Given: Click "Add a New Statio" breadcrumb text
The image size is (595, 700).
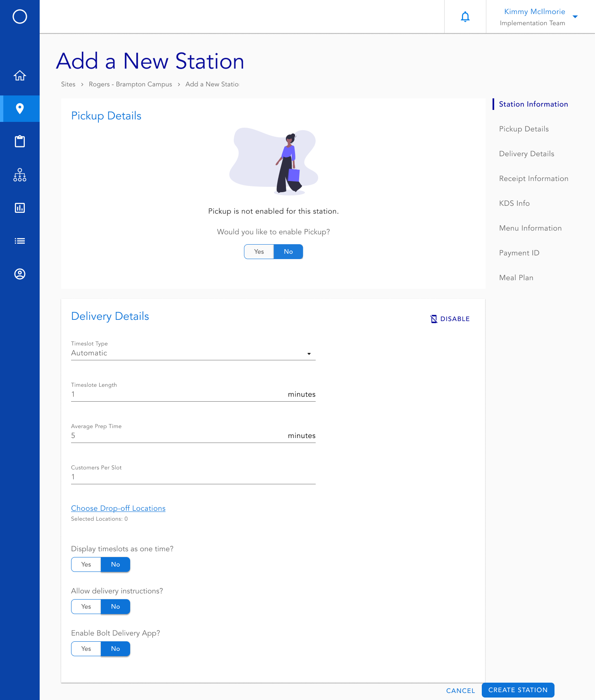Looking at the screenshot, I should pyautogui.click(x=212, y=84).
